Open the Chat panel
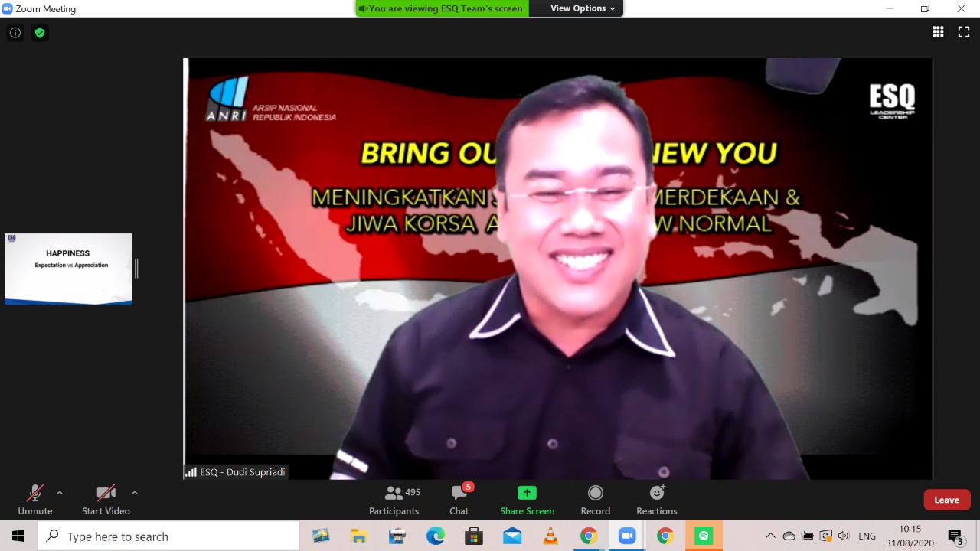The height and width of the screenshot is (551, 980). [x=459, y=500]
